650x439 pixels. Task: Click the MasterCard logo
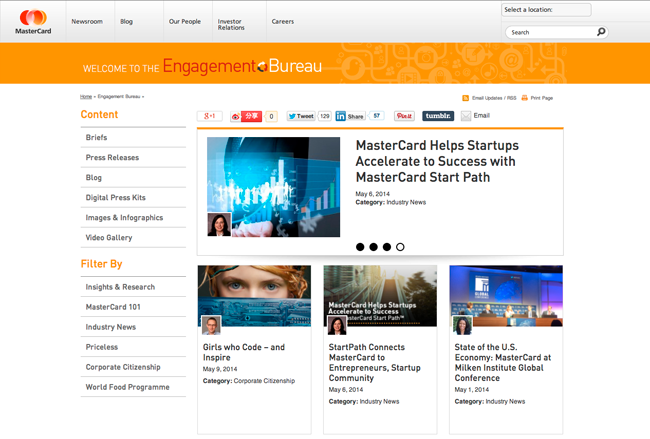coord(33,22)
